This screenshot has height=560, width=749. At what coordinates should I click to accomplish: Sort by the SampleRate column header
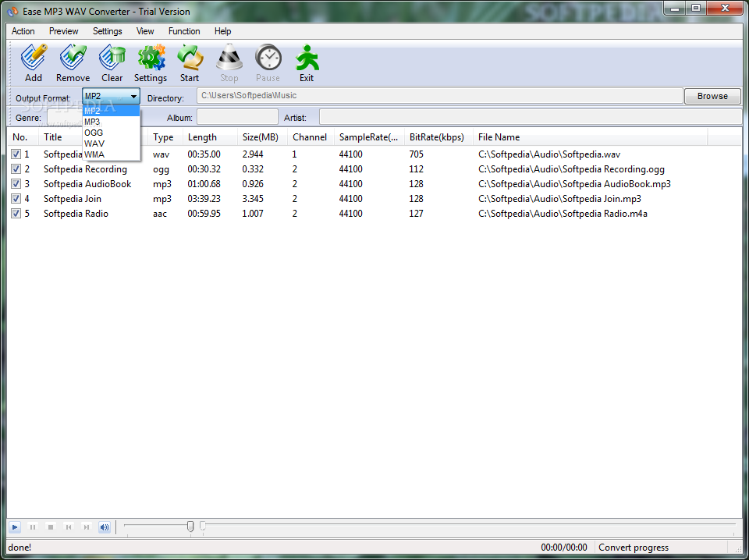(369, 137)
